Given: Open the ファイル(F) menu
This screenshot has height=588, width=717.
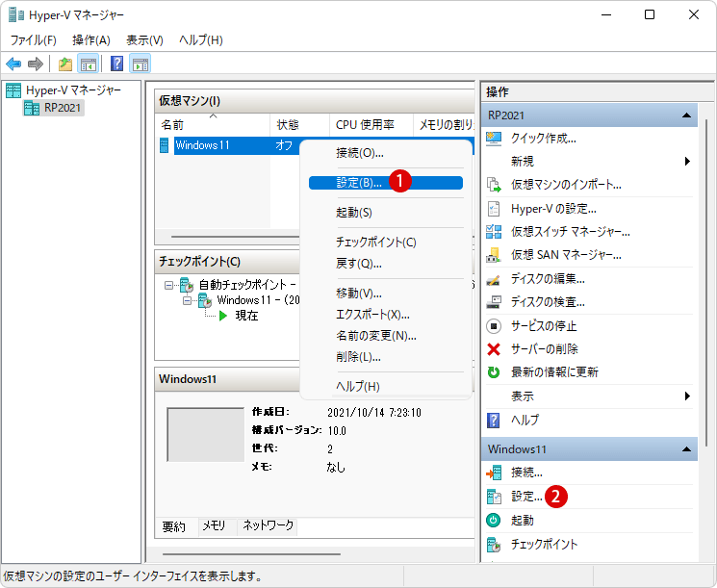Looking at the screenshot, I should tap(34, 40).
